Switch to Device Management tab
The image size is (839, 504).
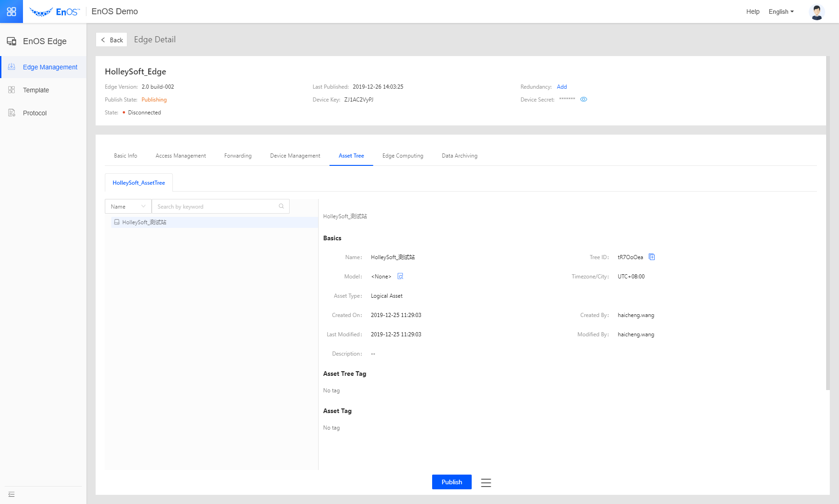[x=295, y=156]
